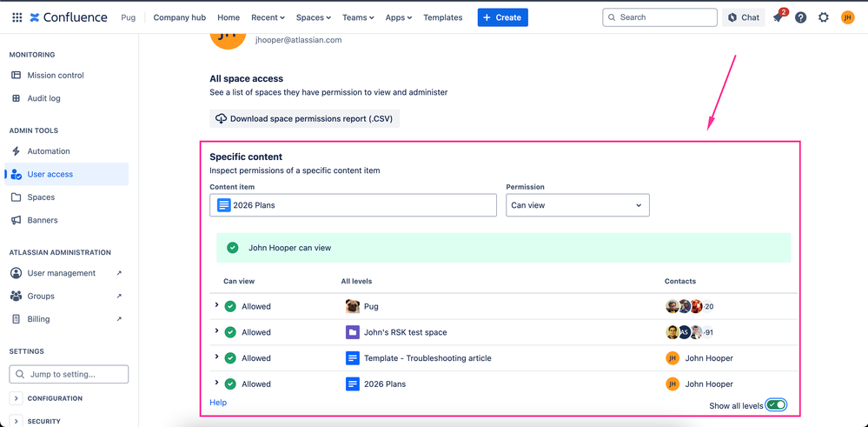Click the Pug space avatar image

click(x=353, y=306)
